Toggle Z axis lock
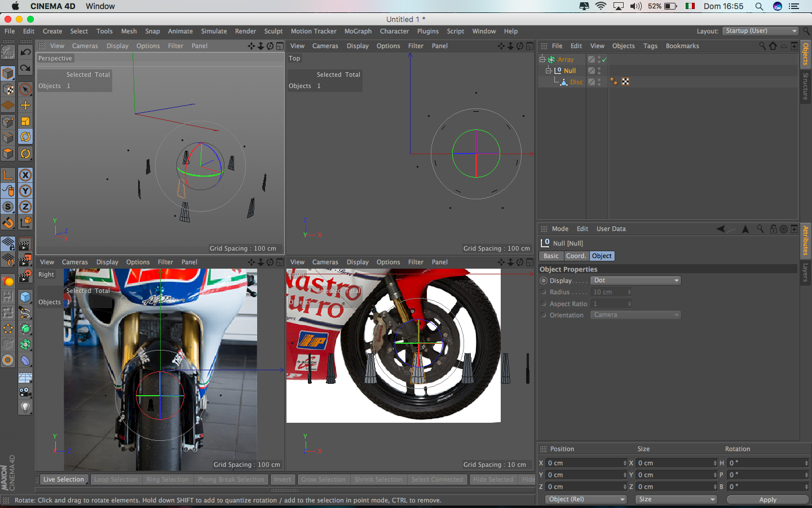The image size is (812, 508). 25,207
